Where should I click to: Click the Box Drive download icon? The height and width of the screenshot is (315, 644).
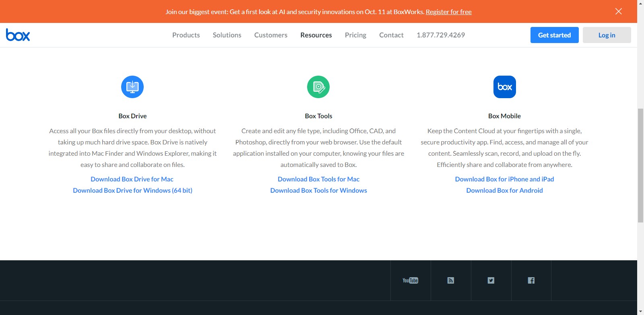[x=132, y=87]
